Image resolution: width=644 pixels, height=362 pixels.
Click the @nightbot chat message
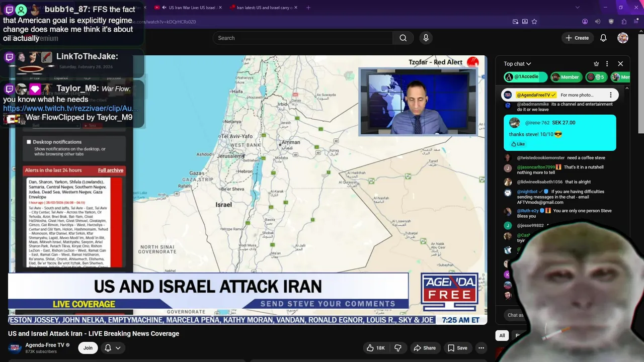pyautogui.click(x=558, y=197)
